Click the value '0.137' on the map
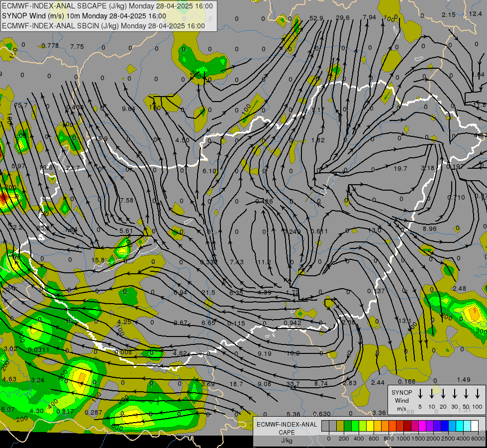The image size is (487, 448). pyautogui.click(x=376, y=291)
